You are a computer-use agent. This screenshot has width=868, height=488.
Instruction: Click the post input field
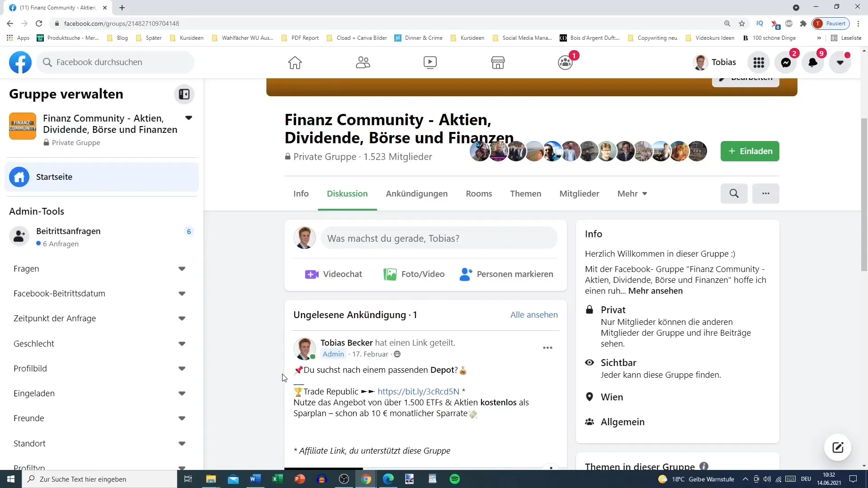(x=439, y=238)
